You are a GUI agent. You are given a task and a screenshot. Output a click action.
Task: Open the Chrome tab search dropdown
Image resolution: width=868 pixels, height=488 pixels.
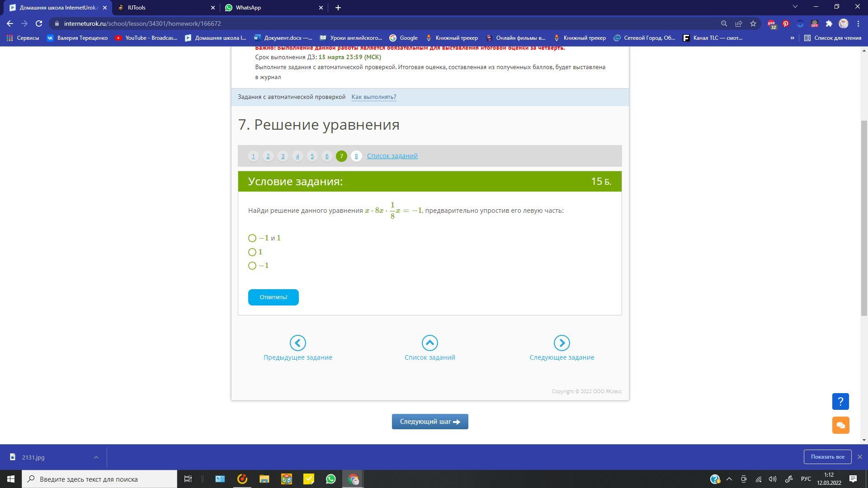pyautogui.click(x=795, y=7)
